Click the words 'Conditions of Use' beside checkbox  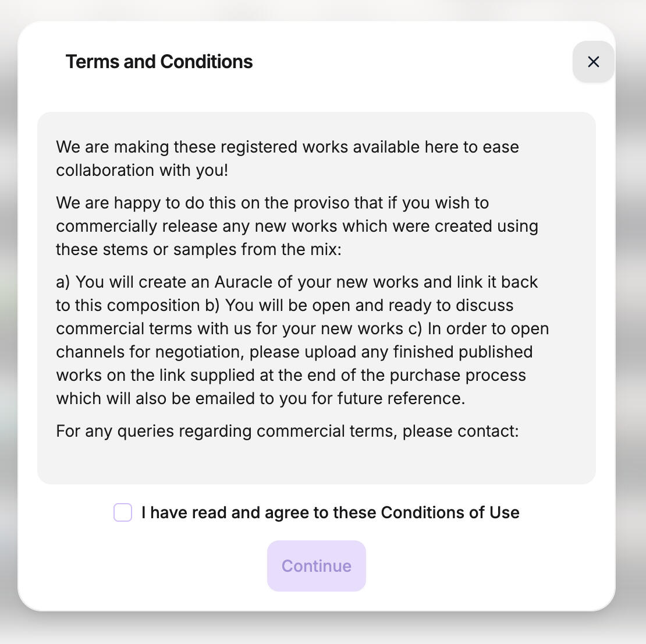pos(450,512)
